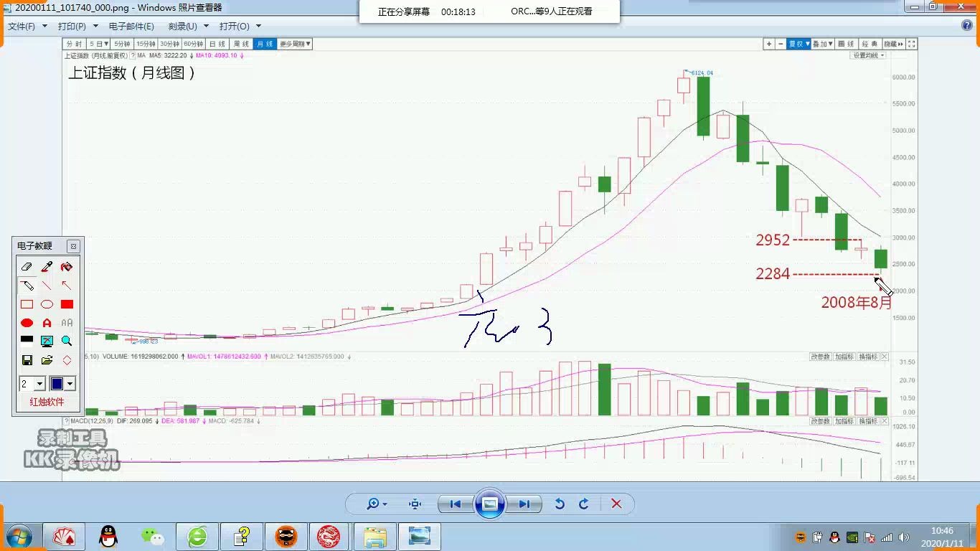
Task: Expand the 5日 period dropdown
Action: (99, 44)
